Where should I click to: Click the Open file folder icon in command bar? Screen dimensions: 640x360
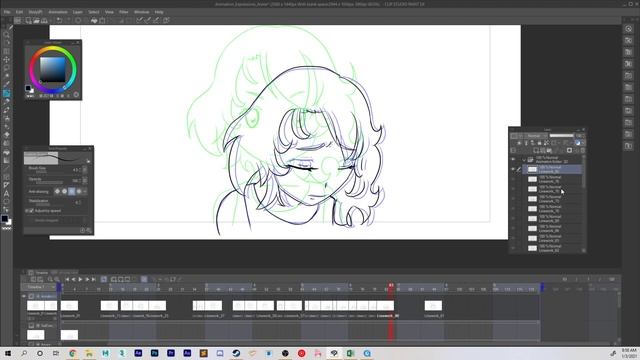(36, 20)
